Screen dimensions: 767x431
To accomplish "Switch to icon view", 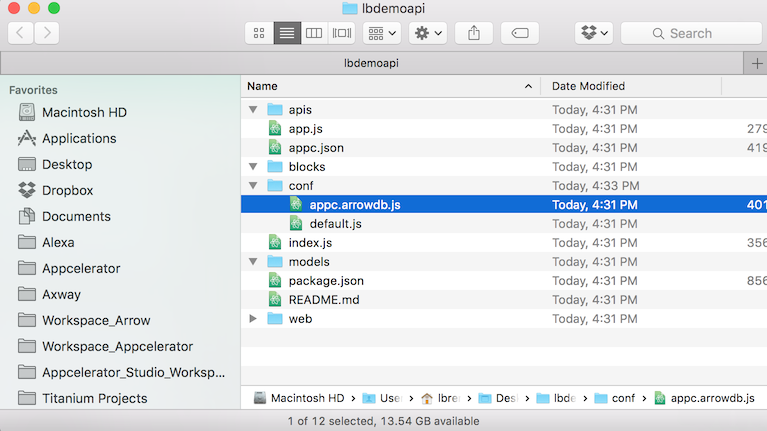I will (259, 33).
